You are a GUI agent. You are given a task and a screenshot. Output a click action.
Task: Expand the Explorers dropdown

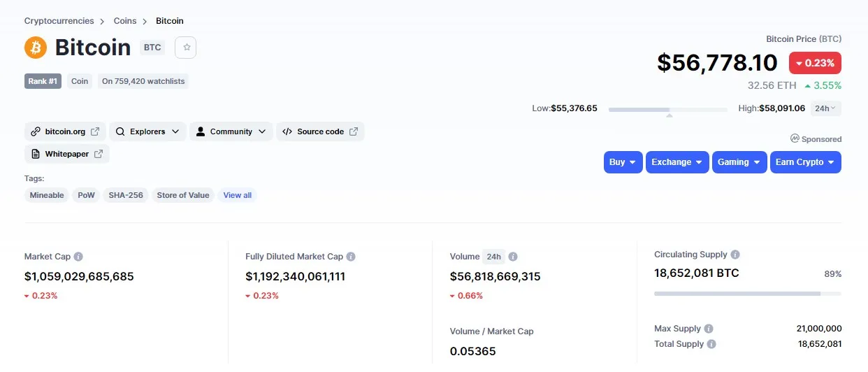(x=147, y=131)
